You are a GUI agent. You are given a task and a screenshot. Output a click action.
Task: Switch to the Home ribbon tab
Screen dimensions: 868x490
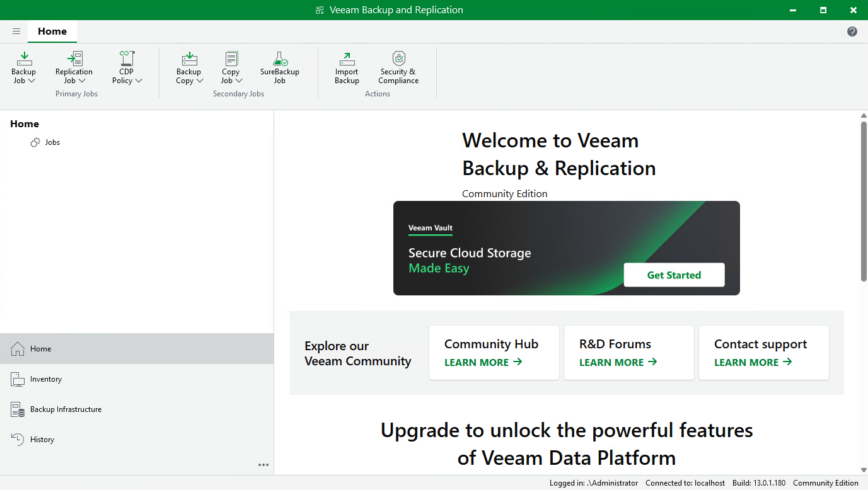point(52,31)
